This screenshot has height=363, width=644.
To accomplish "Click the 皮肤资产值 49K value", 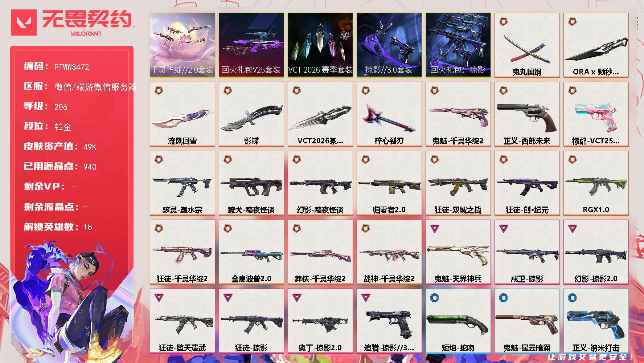I will 90,147.
